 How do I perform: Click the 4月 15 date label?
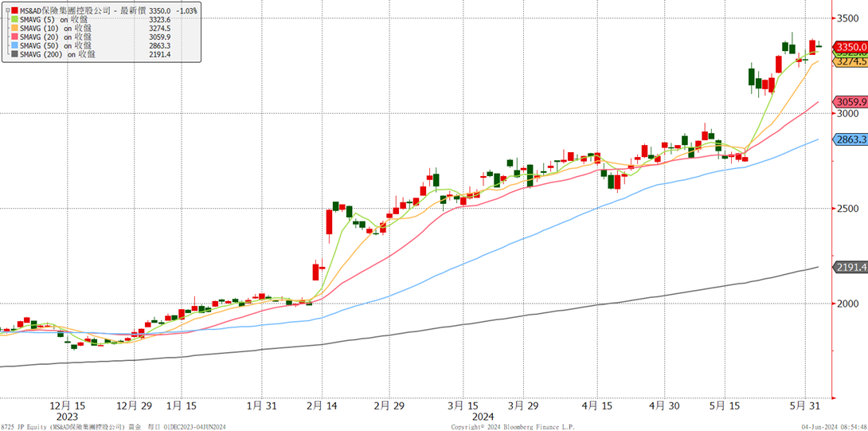click(597, 406)
